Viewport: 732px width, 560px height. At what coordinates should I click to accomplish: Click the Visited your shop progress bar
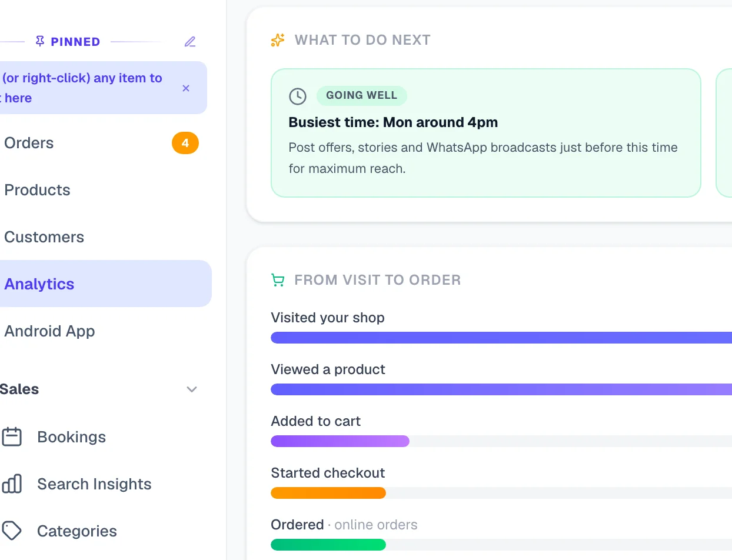coord(501,338)
